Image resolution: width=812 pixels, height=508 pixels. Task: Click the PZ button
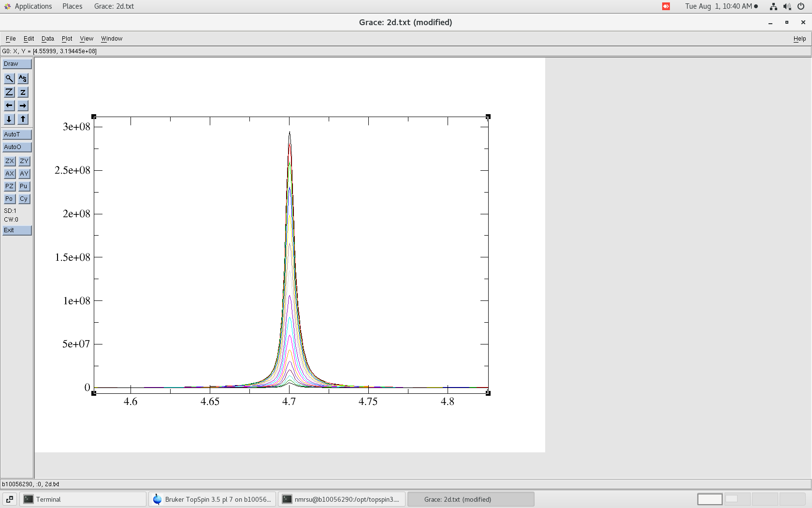[10, 186]
